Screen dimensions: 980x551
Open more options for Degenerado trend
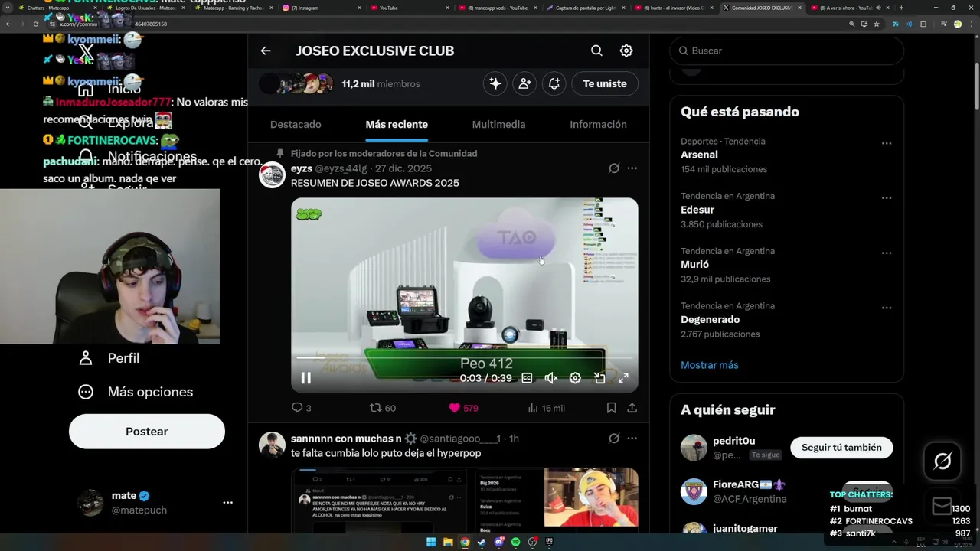point(887,308)
